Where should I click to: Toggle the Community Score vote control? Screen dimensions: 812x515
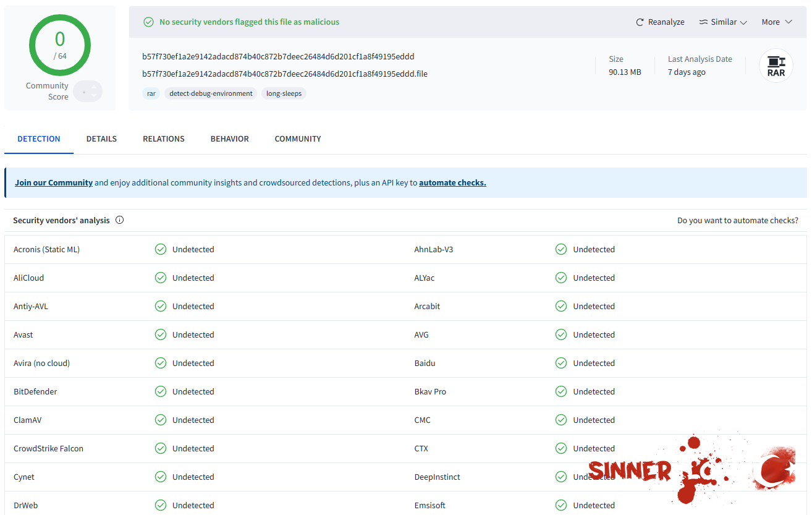(x=88, y=92)
